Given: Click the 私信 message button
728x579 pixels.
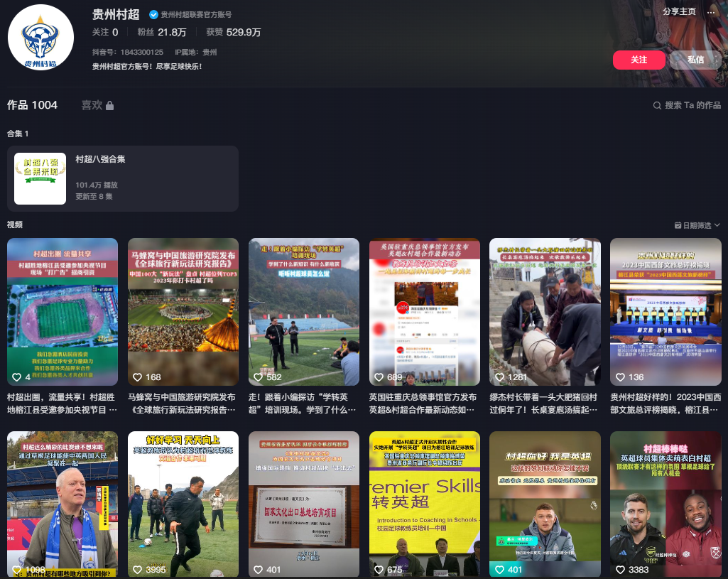Looking at the screenshot, I should [x=695, y=60].
